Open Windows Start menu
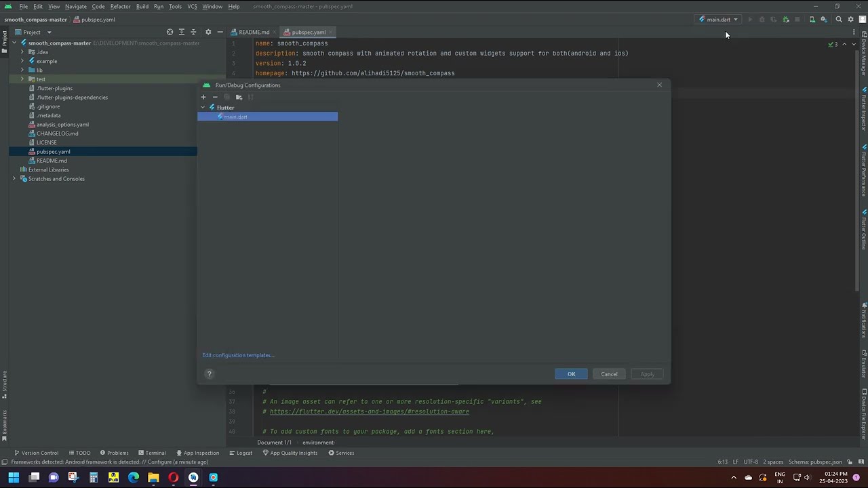Screen dimensions: 868x488 (14, 477)
